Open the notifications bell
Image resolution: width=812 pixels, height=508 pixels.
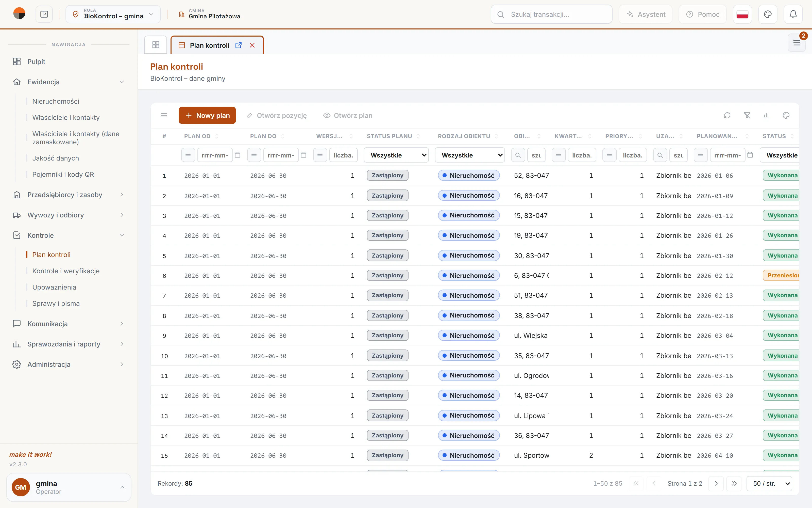tap(793, 14)
